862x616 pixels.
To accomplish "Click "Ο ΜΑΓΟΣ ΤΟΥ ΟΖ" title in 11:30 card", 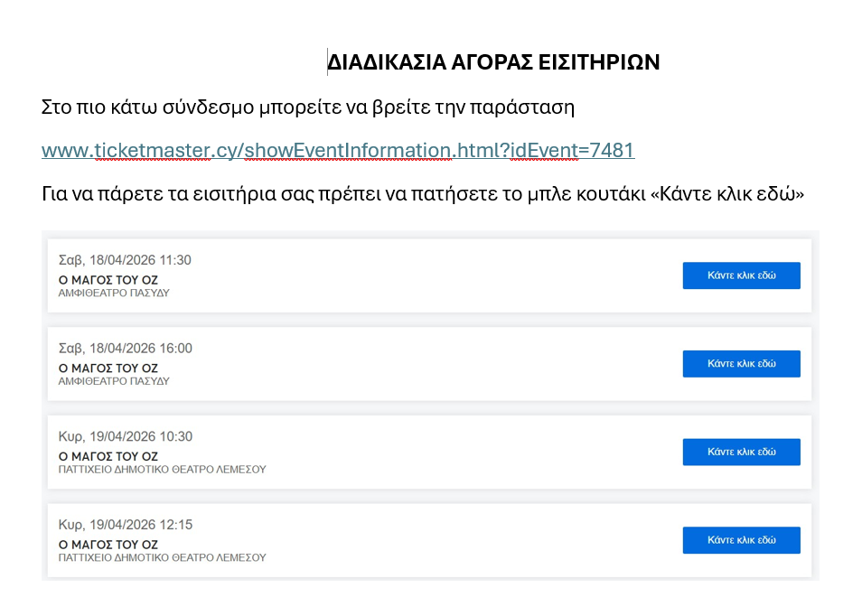I will 108,280.
